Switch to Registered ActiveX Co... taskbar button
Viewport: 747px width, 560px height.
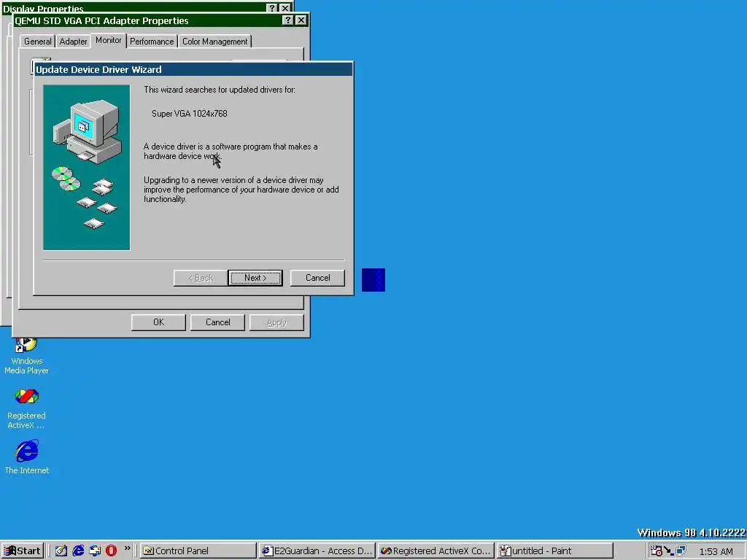[x=436, y=551]
